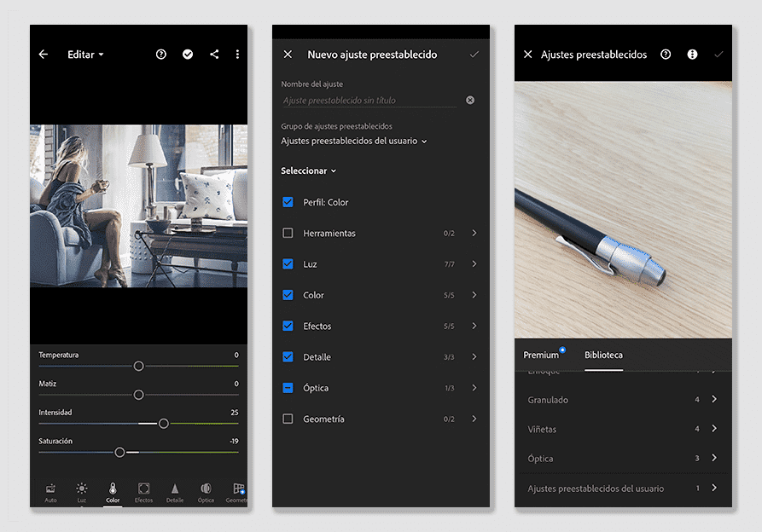Select the Biblioteca tab
The width and height of the screenshot is (762, 532).
tap(603, 355)
